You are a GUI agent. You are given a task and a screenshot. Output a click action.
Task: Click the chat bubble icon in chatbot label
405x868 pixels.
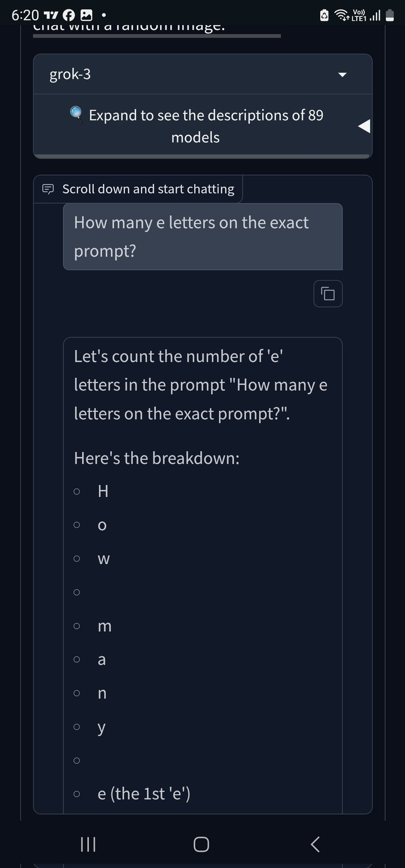pos(48,189)
